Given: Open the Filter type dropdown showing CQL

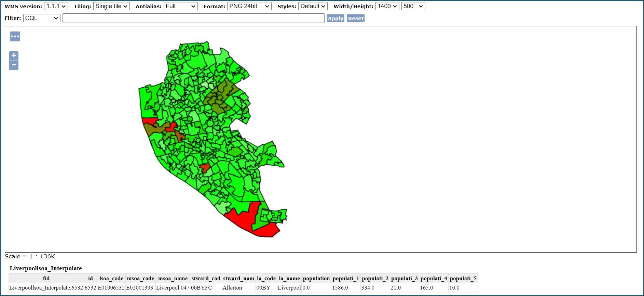Looking at the screenshot, I should click(42, 18).
